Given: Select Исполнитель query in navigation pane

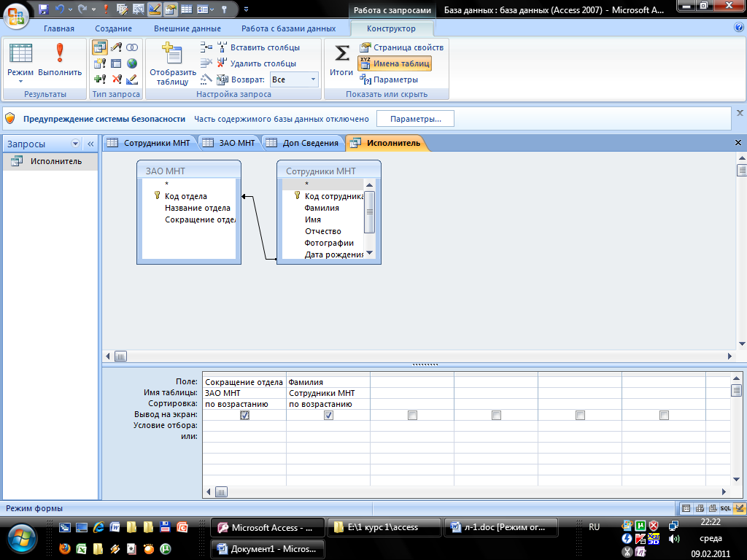Looking at the screenshot, I should 50,161.
